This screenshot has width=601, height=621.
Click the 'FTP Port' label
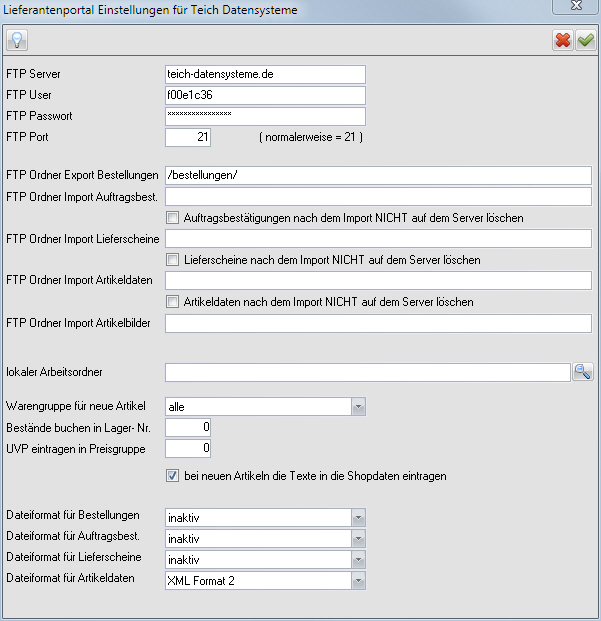click(x=27, y=137)
